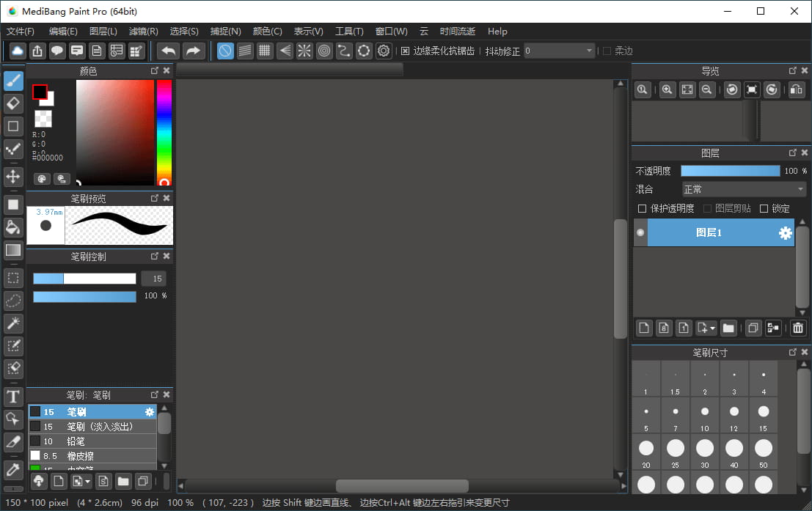Click the Undo arrow in toolbar

point(169,51)
